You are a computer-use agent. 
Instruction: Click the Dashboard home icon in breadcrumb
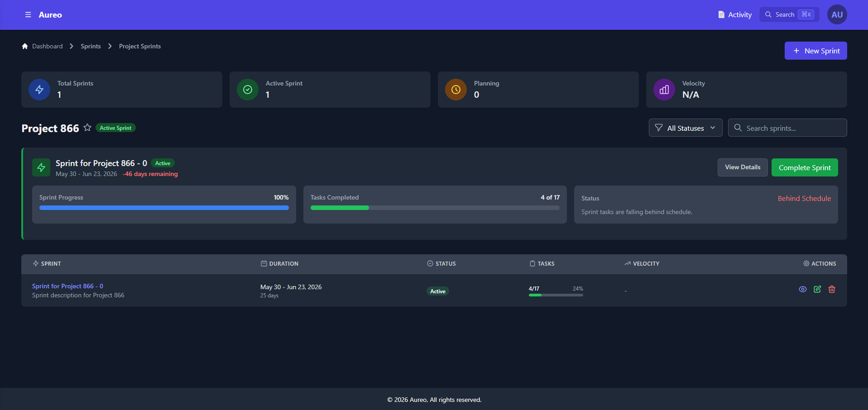(x=25, y=46)
